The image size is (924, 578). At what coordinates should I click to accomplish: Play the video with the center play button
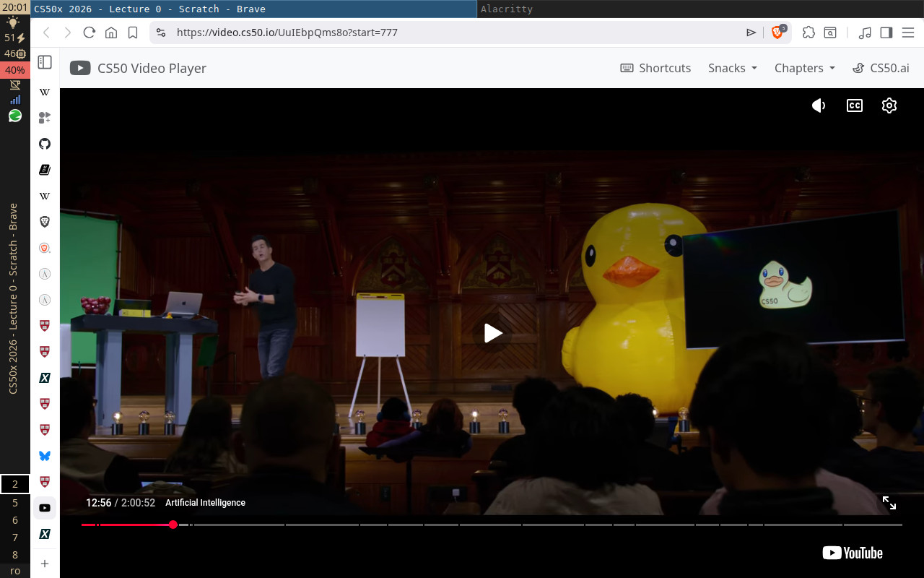pyautogui.click(x=493, y=333)
